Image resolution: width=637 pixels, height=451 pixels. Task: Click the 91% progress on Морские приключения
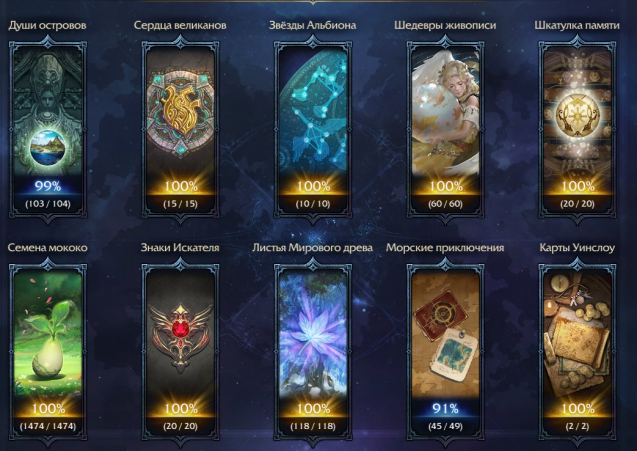[x=445, y=408]
